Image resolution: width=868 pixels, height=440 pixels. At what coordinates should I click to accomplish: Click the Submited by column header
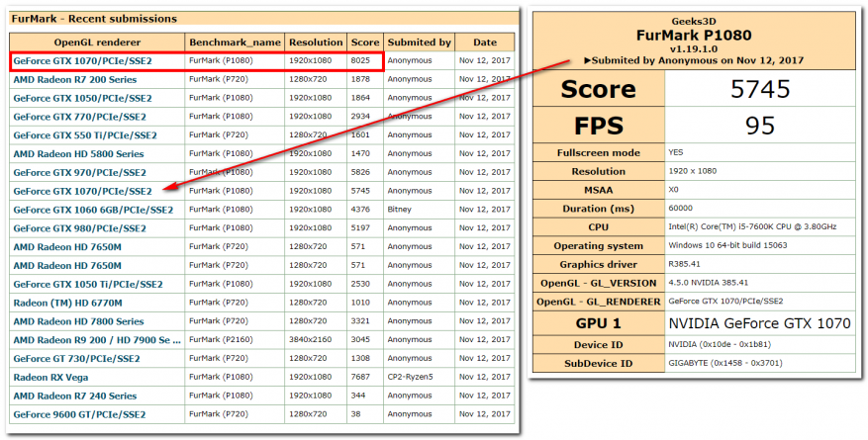[420, 43]
